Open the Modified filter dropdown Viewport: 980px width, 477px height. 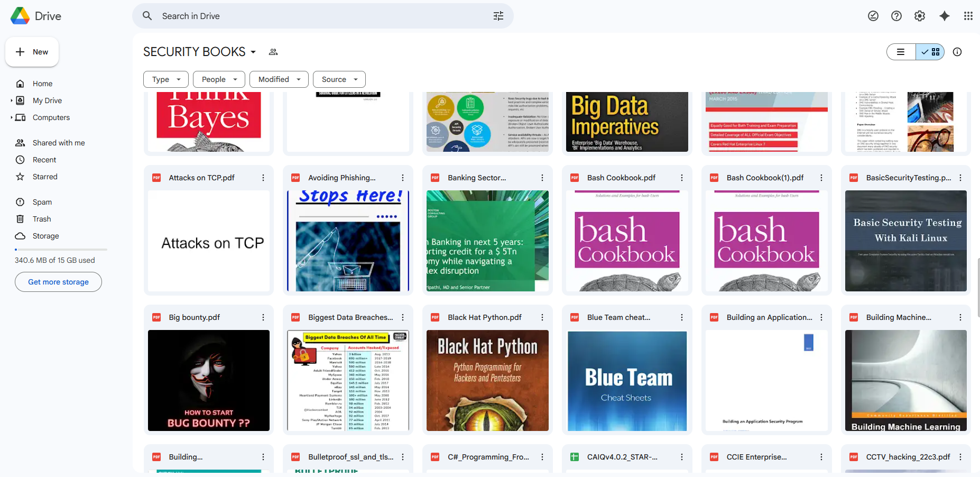pos(279,79)
